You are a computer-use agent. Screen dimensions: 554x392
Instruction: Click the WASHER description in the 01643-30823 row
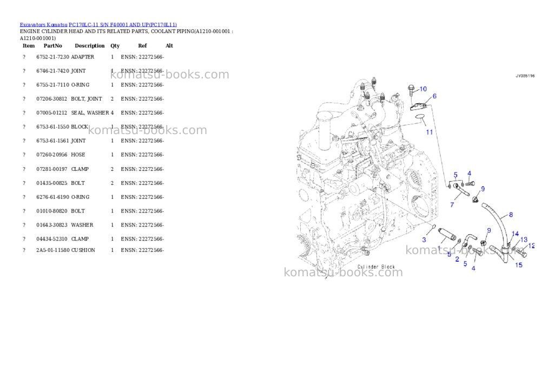tap(82, 225)
